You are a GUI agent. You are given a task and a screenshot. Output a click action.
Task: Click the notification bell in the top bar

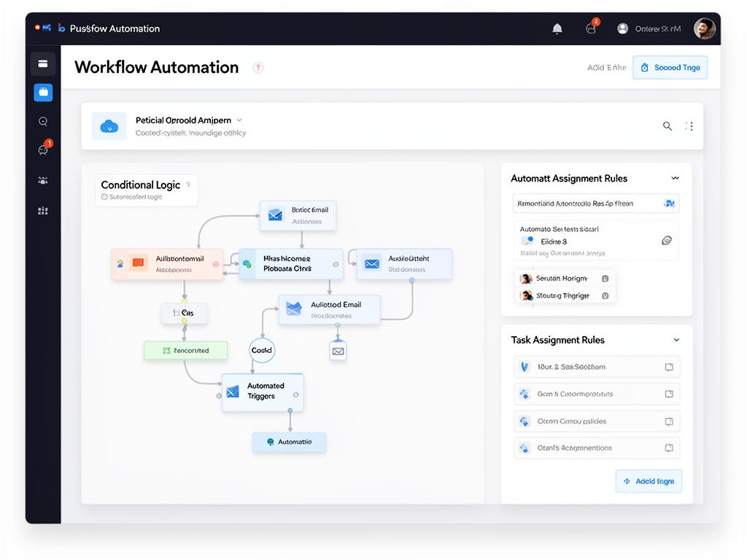pos(557,28)
